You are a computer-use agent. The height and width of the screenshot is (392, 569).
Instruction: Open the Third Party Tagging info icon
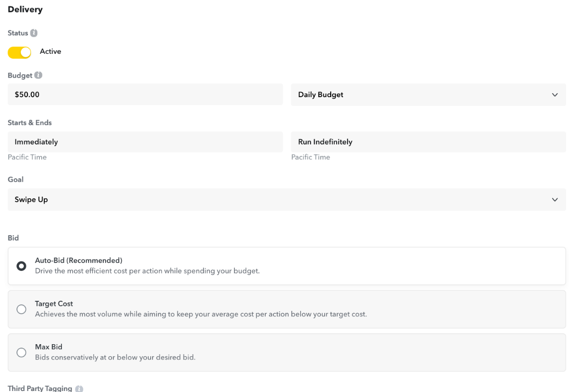pos(79,389)
